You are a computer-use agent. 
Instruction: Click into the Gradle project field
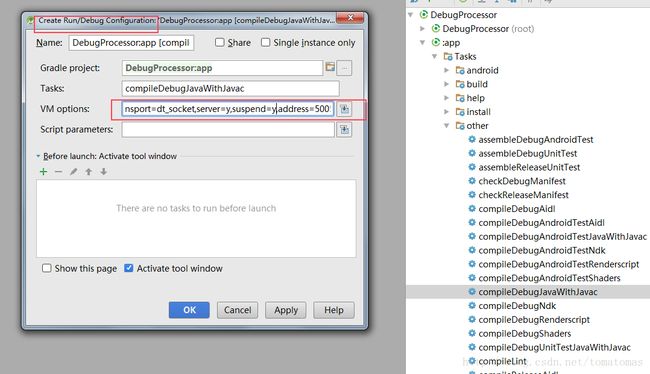pyautogui.click(x=222, y=68)
